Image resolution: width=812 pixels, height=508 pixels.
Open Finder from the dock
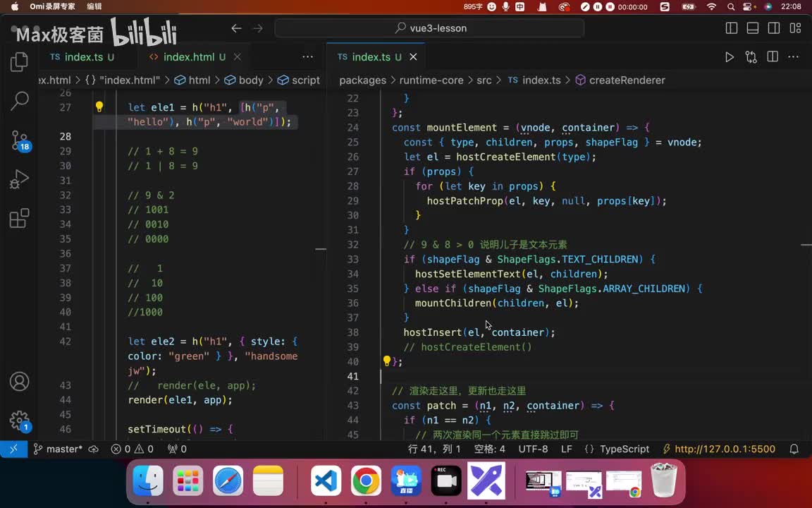point(147,480)
